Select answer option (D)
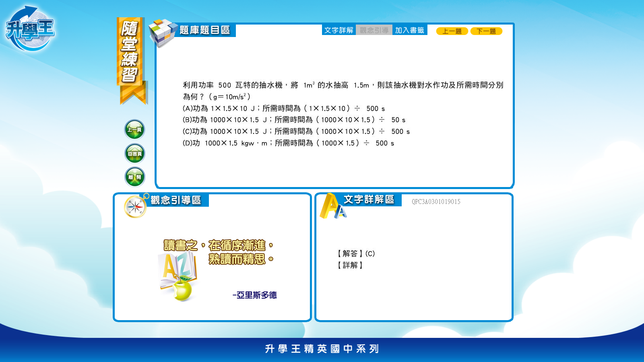Viewport: 644px width, 362px height. [x=288, y=143]
